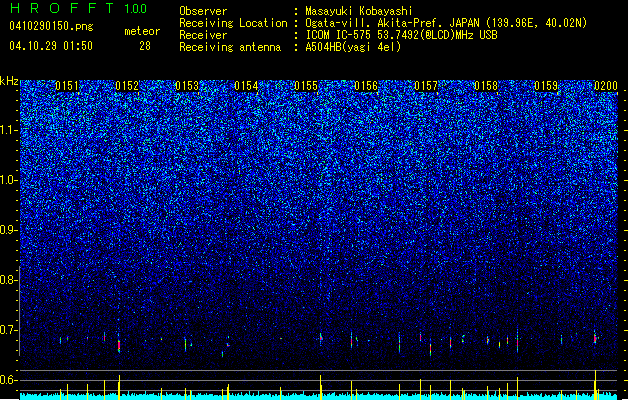The width and height of the screenshot is (629, 400).
Task: Click the 0159 time marker
Action: tap(546, 86)
